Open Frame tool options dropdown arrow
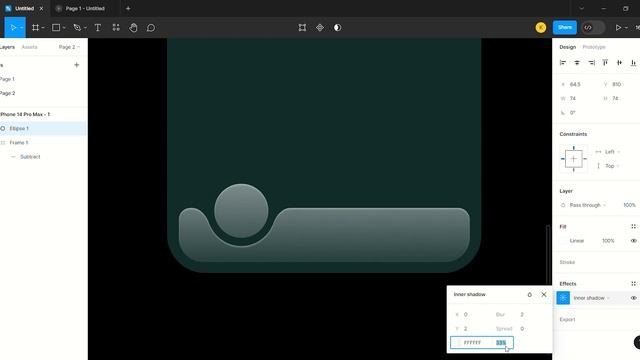640x360 pixels. pyautogui.click(x=43, y=28)
